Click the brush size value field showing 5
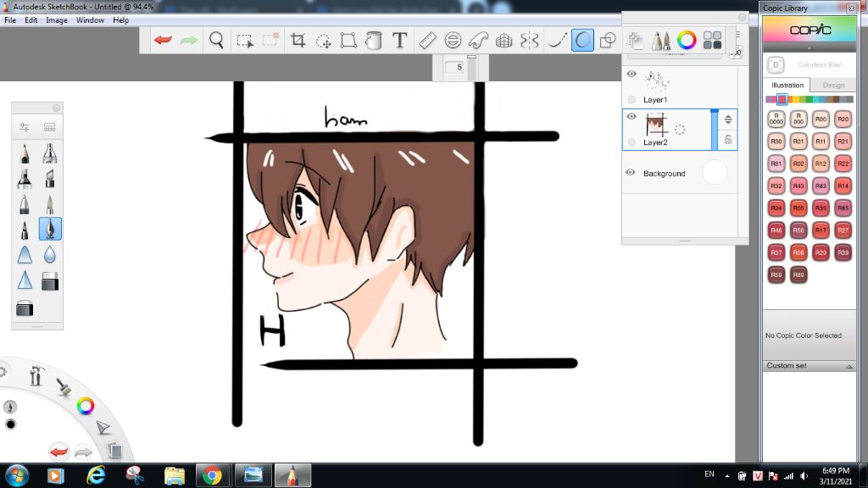This screenshot has width=868, height=488. pyautogui.click(x=455, y=67)
